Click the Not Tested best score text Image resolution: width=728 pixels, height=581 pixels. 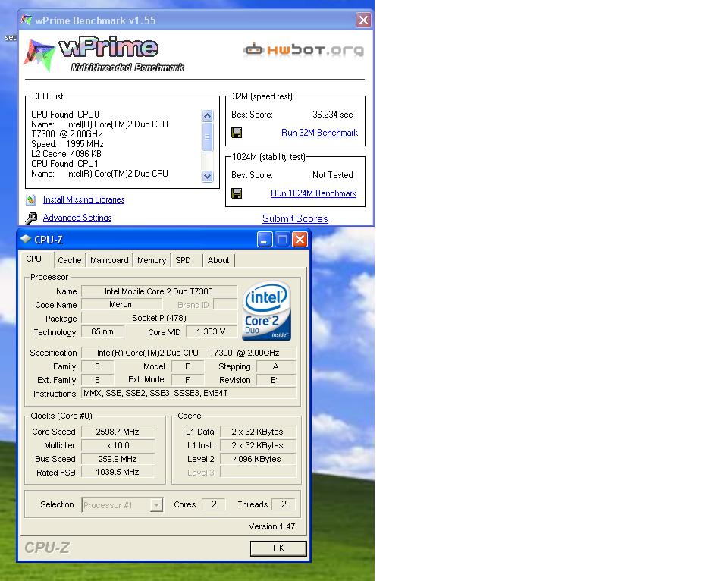[332, 175]
